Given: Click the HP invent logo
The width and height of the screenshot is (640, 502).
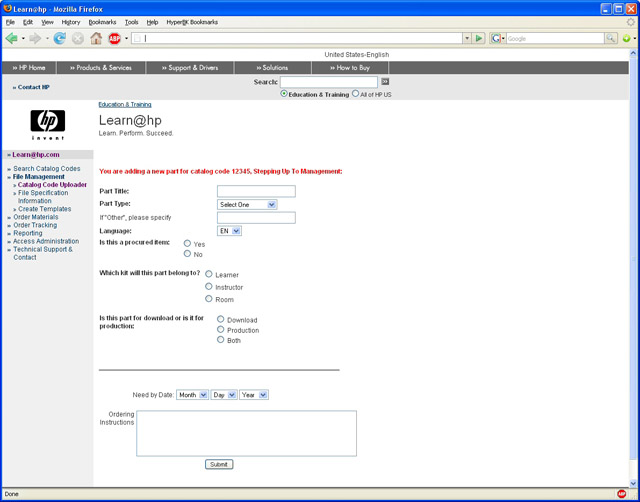Looking at the screenshot, I should click(48, 124).
